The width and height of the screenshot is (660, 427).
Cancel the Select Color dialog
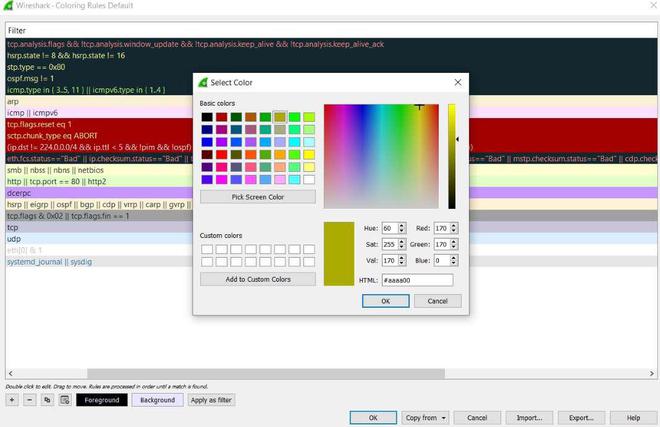(x=438, y=301)
